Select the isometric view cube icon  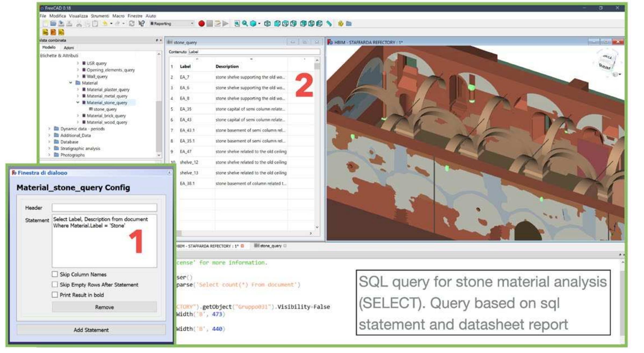tap(267, 24)
